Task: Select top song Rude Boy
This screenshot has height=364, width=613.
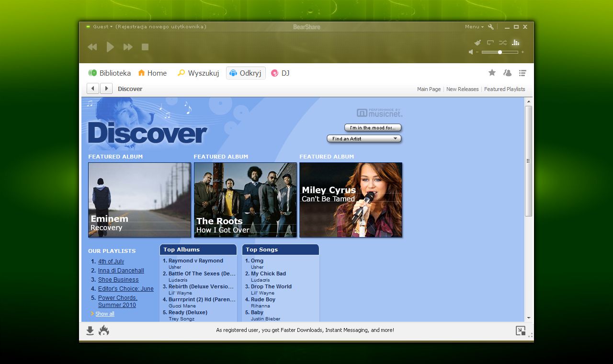Action: pos(263,299)
